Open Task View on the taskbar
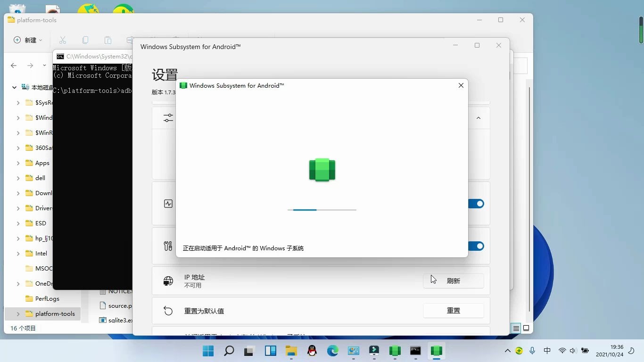The image size is (644, 362). [x=249, y=351]
